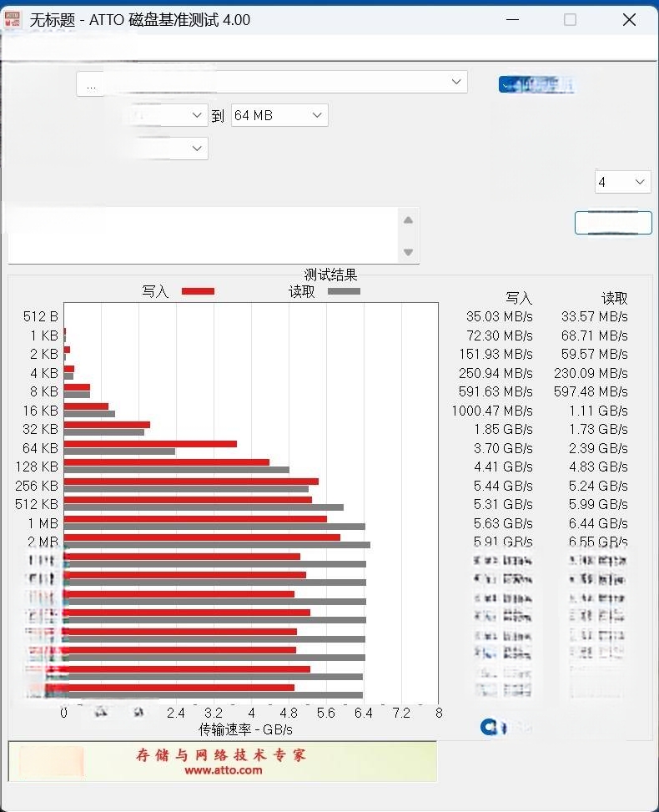The height and width of the screenshot is (812, 659).
Task: Select the 5.63 GB/s write value
Action: (x=503, y=523)
